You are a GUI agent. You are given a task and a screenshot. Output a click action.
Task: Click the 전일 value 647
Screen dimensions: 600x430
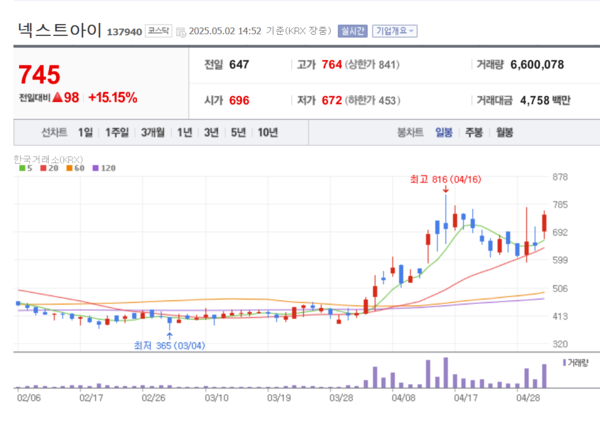[x=239, y=64]
